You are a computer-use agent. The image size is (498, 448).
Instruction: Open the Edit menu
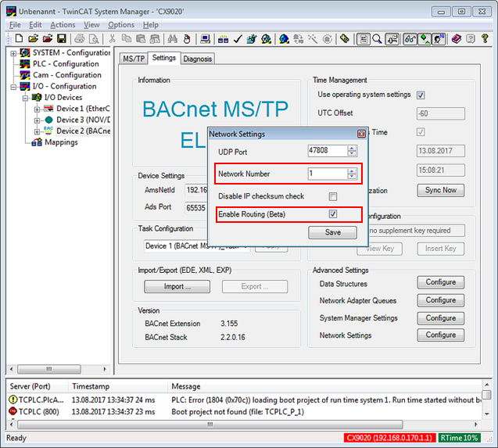[35, 25]
